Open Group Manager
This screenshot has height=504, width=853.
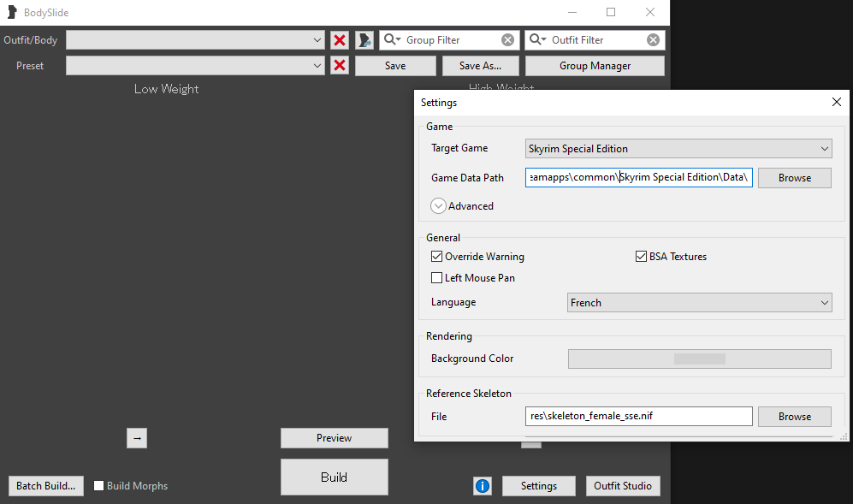(x=595, y=66)
